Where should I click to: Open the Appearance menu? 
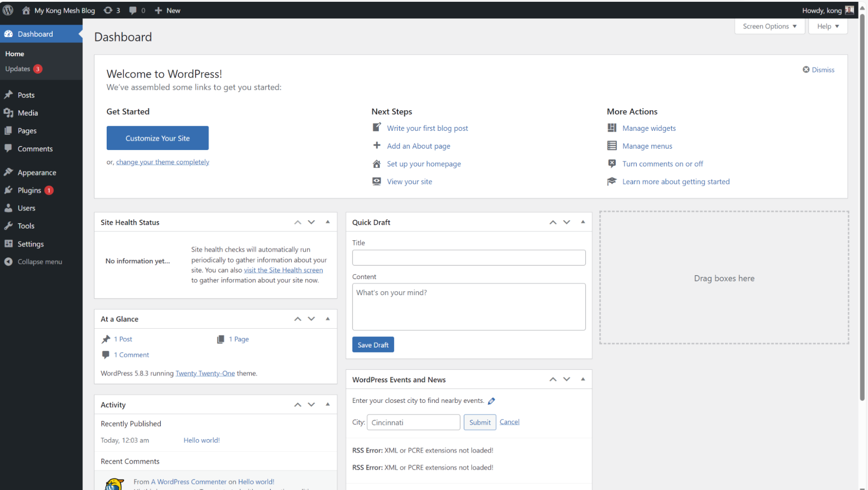37,172
